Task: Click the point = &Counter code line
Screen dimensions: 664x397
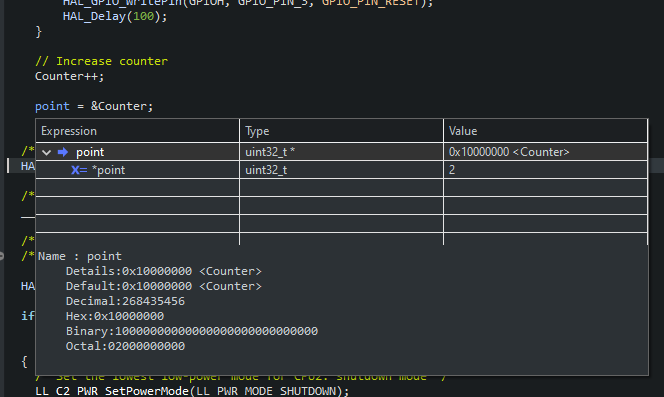Action: pyautogui.click(x=94, y=106)
